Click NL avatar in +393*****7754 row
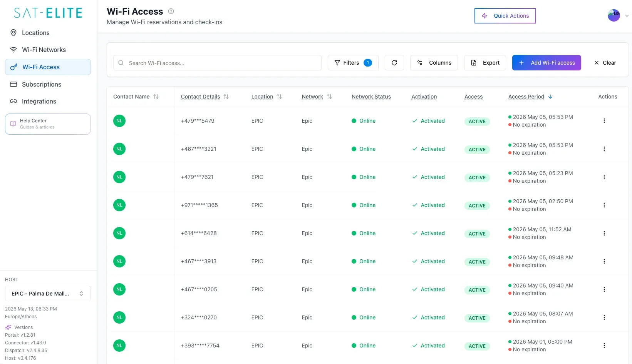 click(x=119, y=346)
